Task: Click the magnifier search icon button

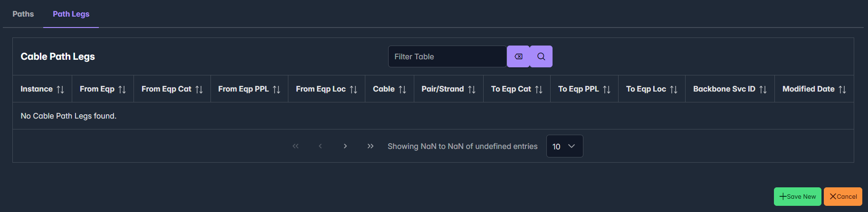Action: (541, 56)
